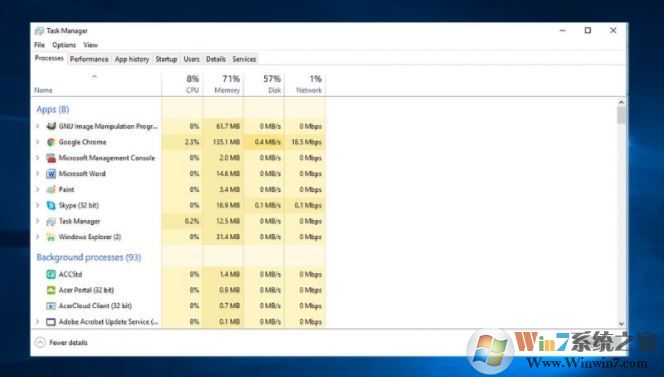
Task: Click the vertical scrollbar thumb
Action: click(x=621, y=115)
